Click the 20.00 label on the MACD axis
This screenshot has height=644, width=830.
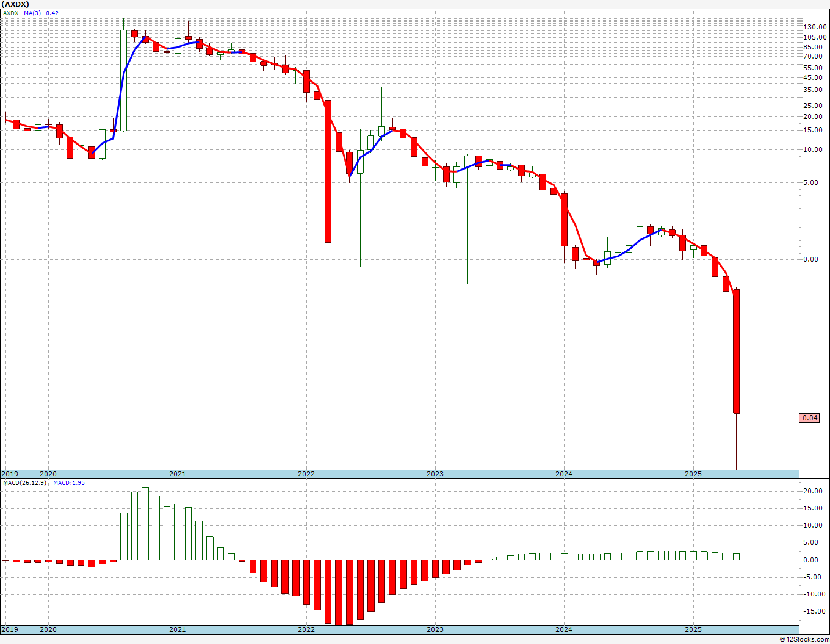click(x=813, y=491)
